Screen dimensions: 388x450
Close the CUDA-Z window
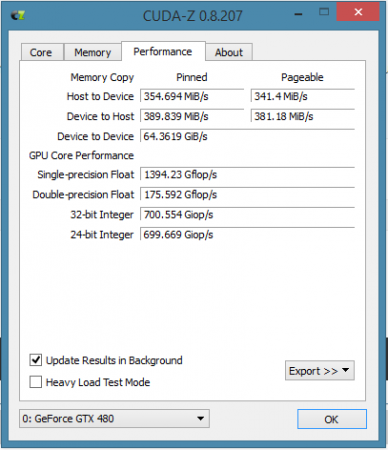358,12
